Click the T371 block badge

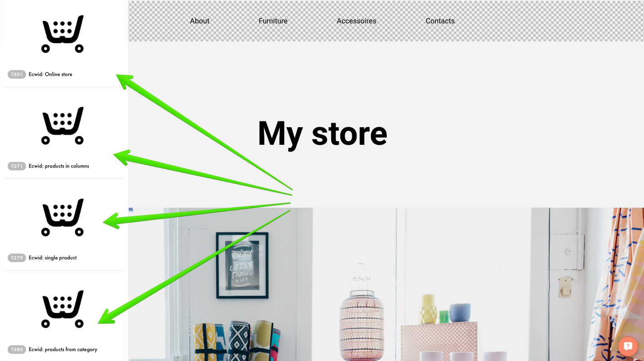click(x=17, y=166)
